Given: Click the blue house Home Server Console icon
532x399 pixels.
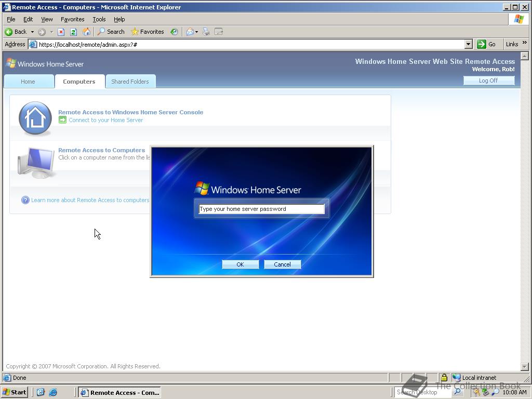Looking at the screenshot, I should coord(35,118).
